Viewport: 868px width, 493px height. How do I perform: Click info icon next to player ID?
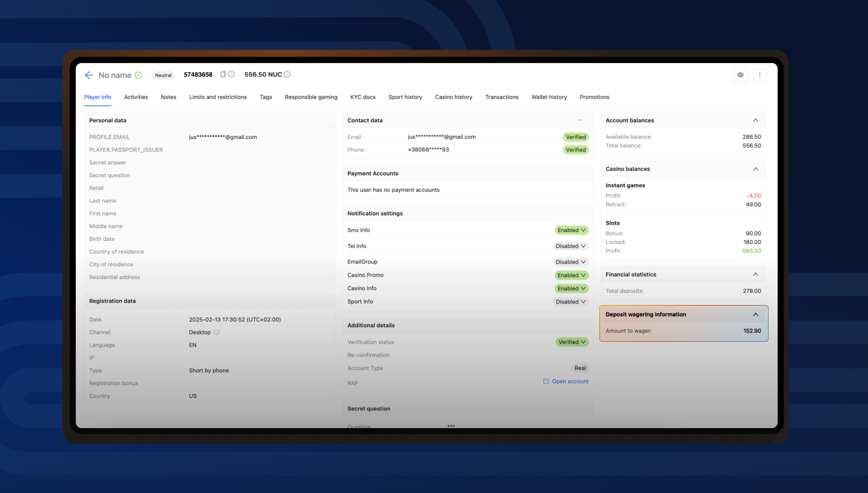tap(232, 74)
